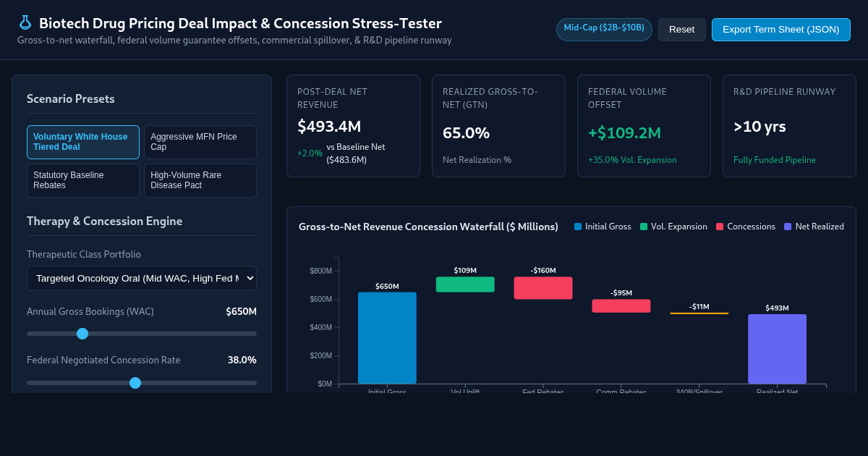Choose Aggressive MFN Price Cap preset

pos(200,142)
